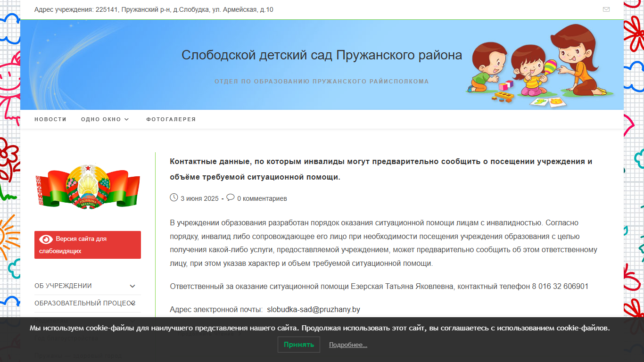The image size is (644, 362).
Task: Click the eye icon for visually impaired version
Action: [46, 239]
